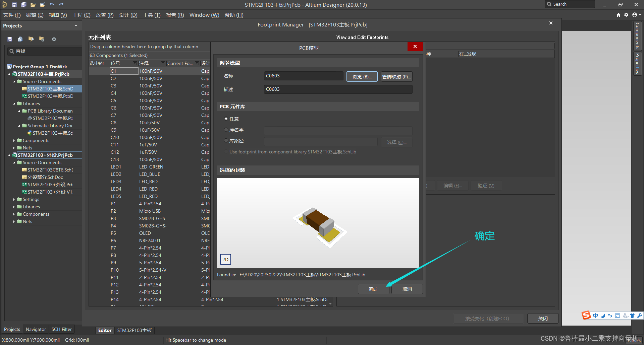Image resolution: width=644 pixels, height=345 pixels.
Task: Open the 文件 (F) menu
Action: click(x=12, y=15)
